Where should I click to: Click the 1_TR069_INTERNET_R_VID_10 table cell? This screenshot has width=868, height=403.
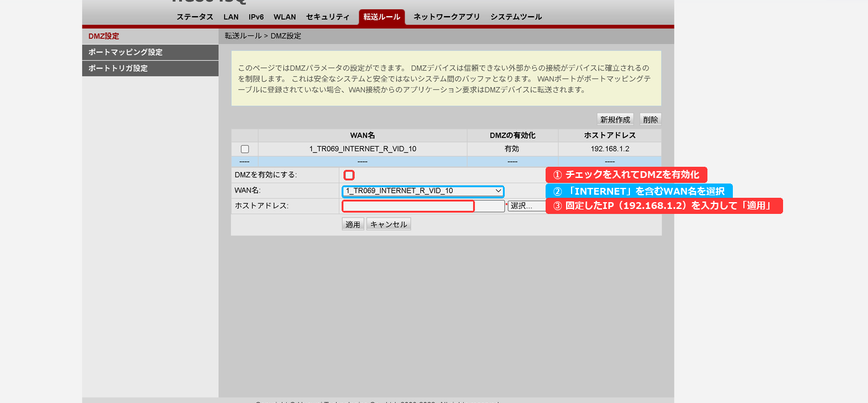coord(363,149)
